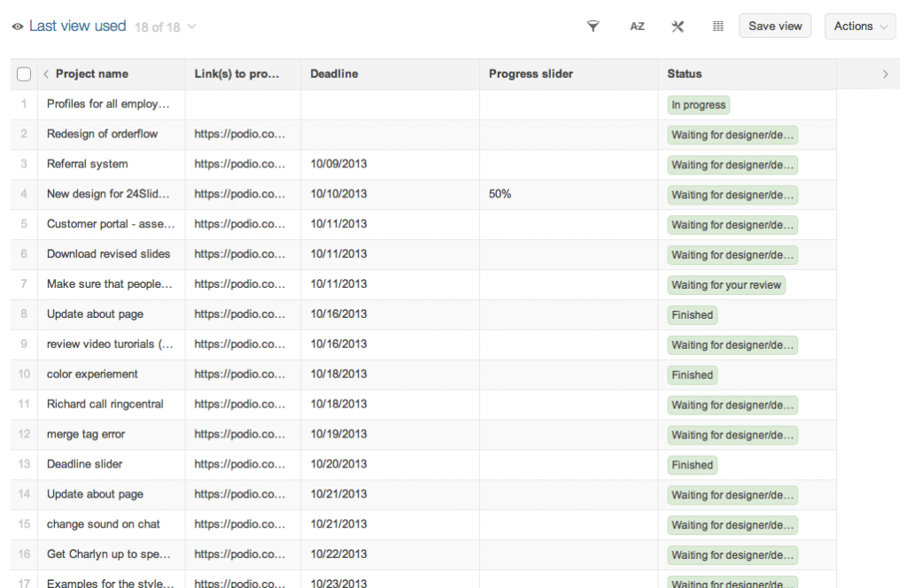Click the Save view button

(x=775, y=26)
